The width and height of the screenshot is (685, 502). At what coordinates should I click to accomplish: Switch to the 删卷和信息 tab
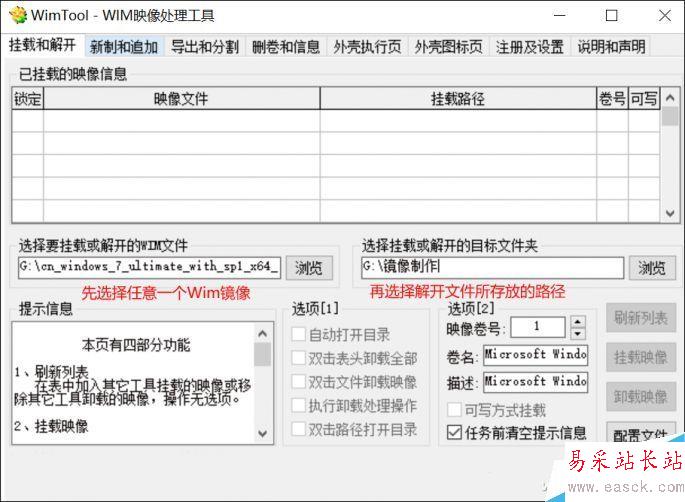[286, 47]
